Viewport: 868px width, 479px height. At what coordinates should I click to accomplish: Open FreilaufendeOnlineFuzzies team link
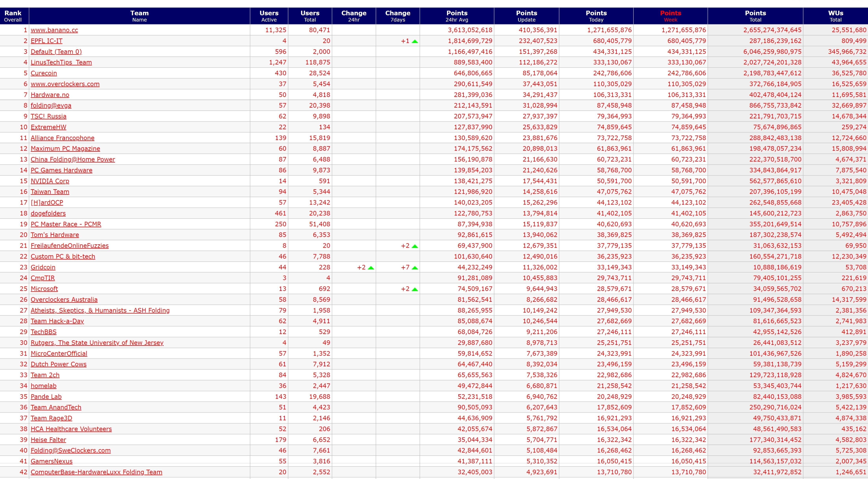click(70, 245)
